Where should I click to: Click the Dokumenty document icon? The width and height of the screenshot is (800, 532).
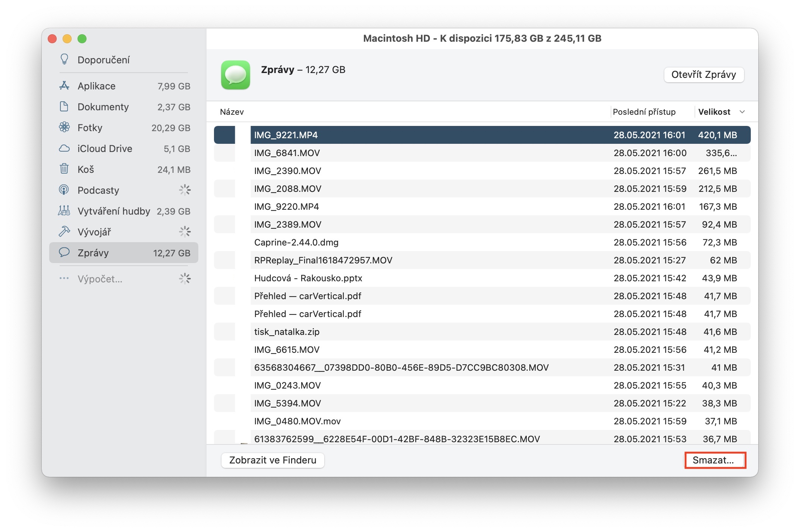(x=64, y=107)
